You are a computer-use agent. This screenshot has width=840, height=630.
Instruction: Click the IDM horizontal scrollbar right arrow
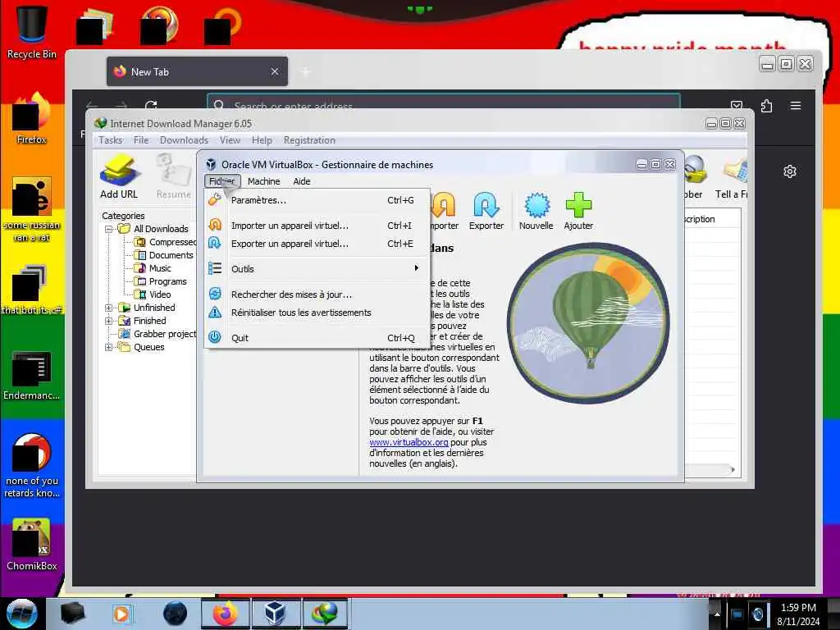[x=732, y=470]
